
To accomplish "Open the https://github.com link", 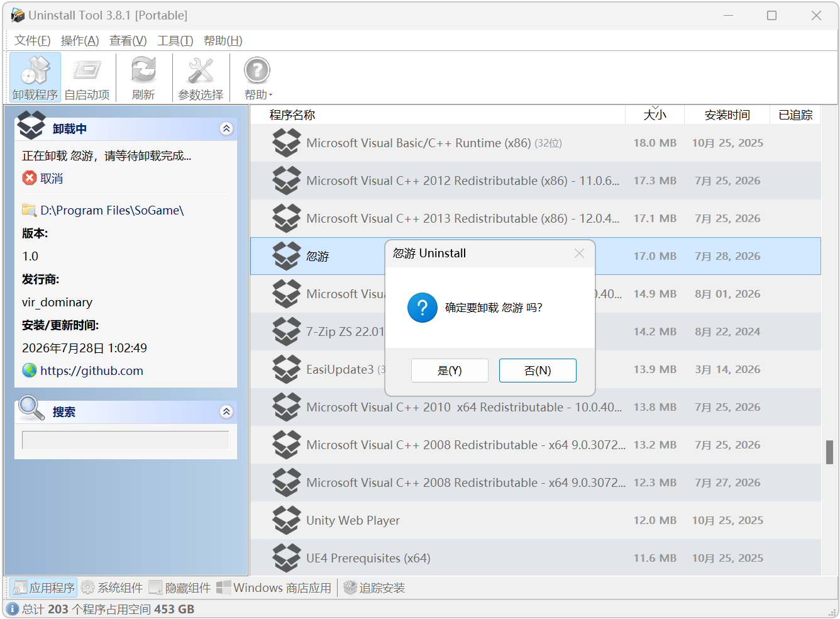I will 92,371.
